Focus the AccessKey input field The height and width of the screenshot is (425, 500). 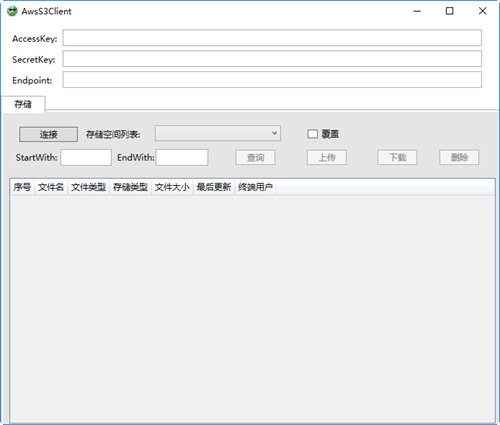pos(272,38)
